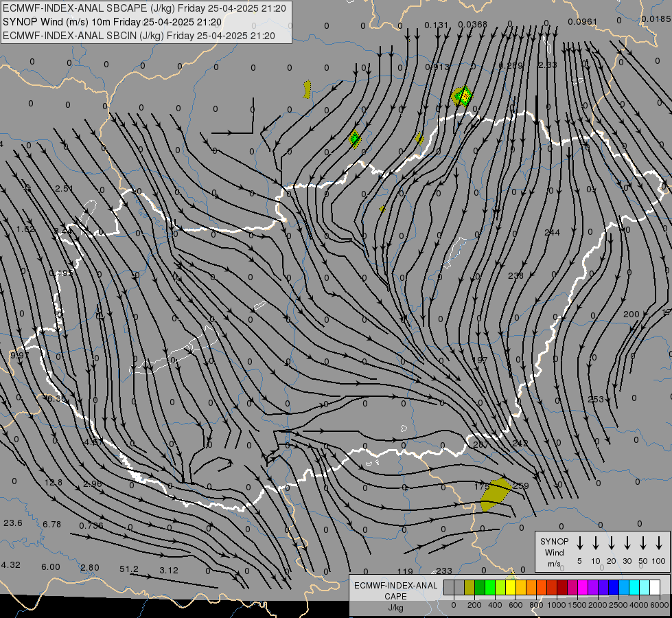Click the map value 242
Image resolution: width=672 pixels, height=618 pixels.
pos(520,443)
